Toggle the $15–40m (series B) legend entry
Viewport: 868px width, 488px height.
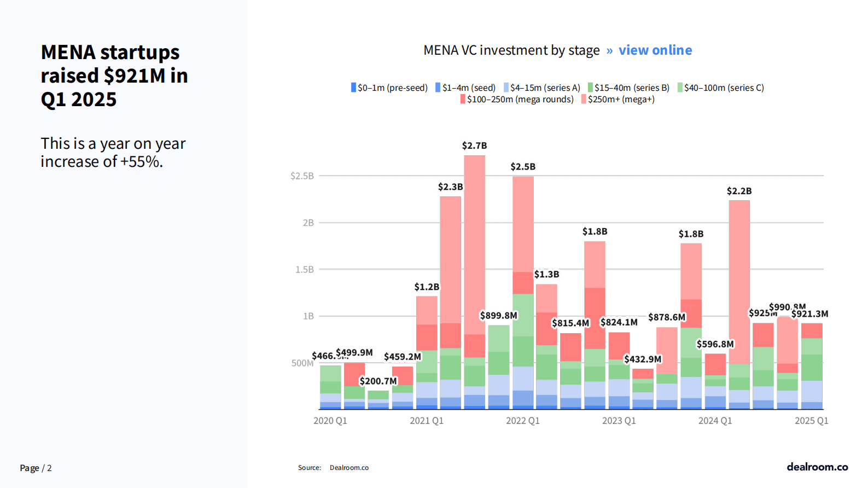pos(629,88)
